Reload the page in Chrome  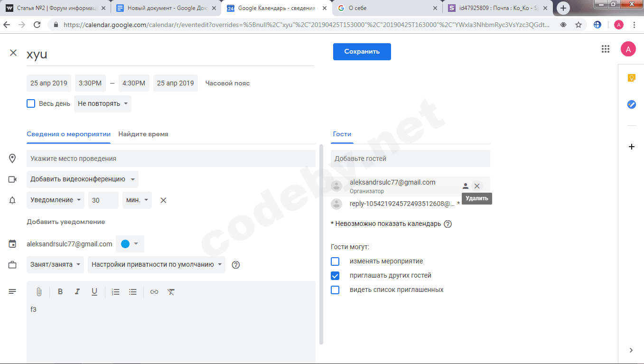[37, 25]
